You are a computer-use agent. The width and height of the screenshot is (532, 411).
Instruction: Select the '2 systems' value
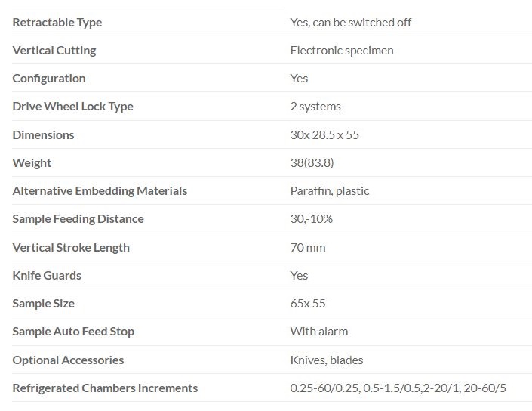[x=315, y=107]
